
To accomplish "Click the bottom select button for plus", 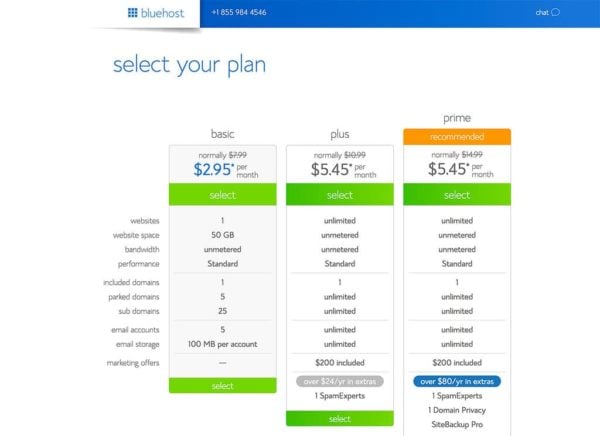I will (x=340, y=419).
